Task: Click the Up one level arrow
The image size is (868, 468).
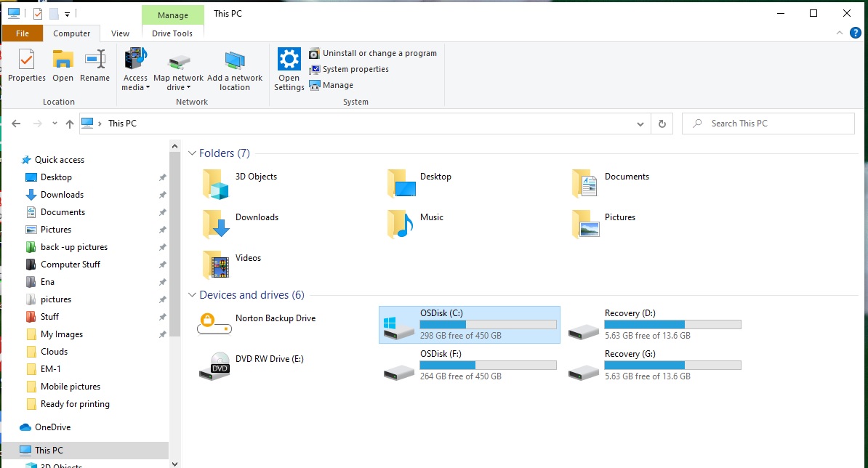Action: [69, 124]
